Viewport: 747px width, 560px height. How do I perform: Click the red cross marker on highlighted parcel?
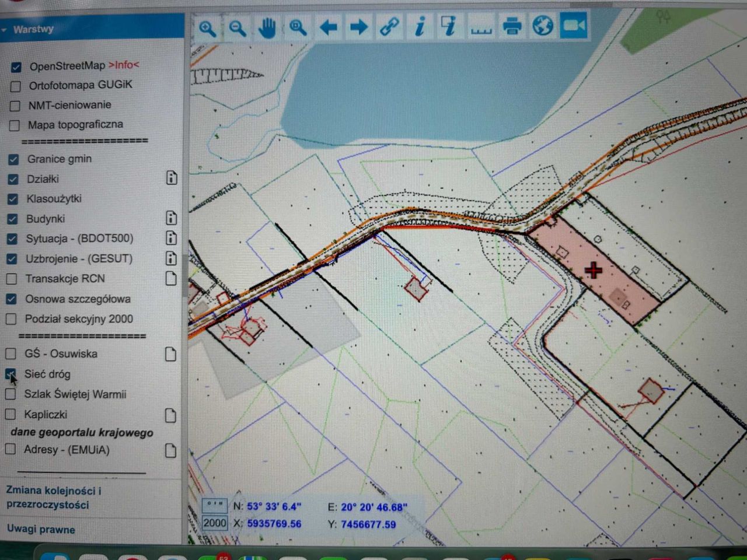click(594, 270)
